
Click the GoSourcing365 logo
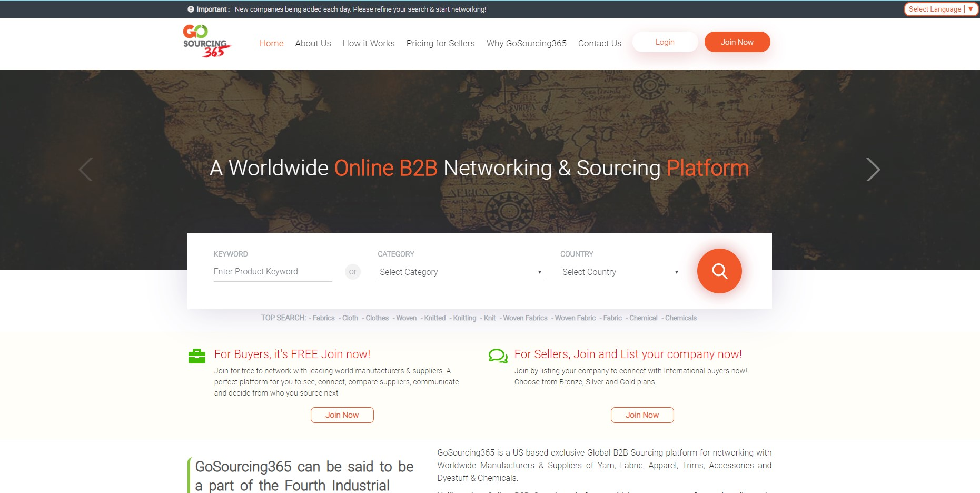click(x=207, y=41)
